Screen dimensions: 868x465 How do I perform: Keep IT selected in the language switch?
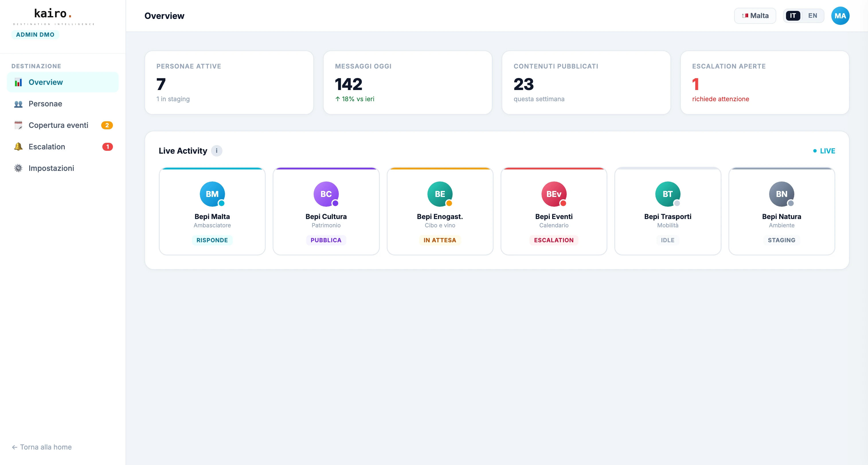793,15
